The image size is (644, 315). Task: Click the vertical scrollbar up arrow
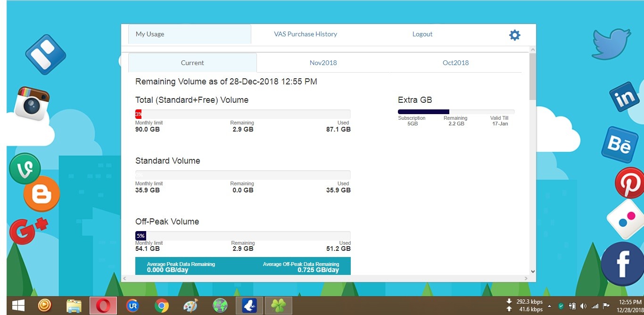(x=533, y=50)
